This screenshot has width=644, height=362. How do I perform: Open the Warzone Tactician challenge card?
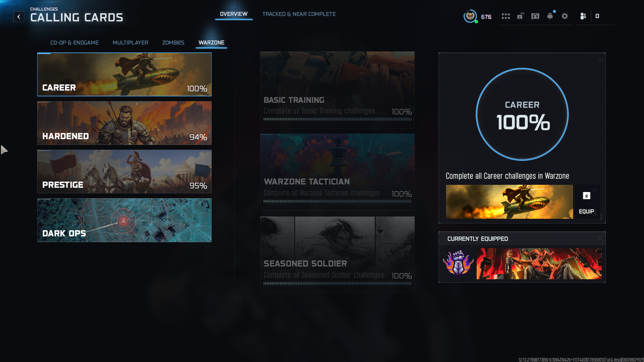337,172
